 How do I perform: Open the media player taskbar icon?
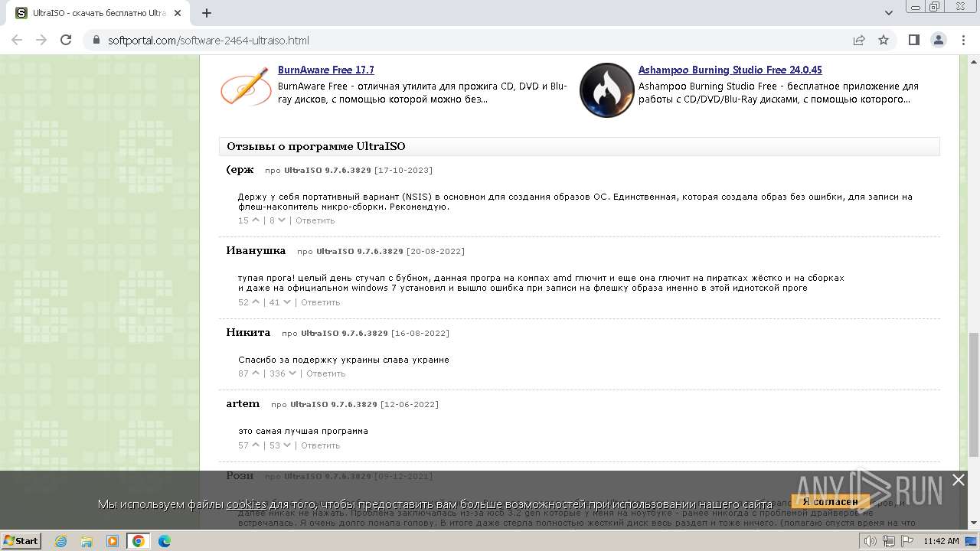[x=113, y=541]
